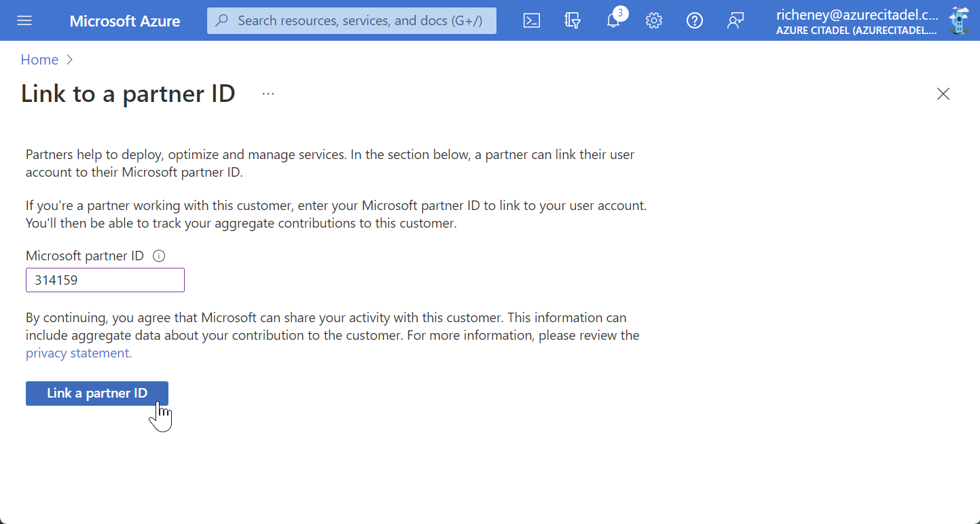980x524 pixels.
Task: Open the Help pane question mark icon
Action: click(x=695, y=20)
